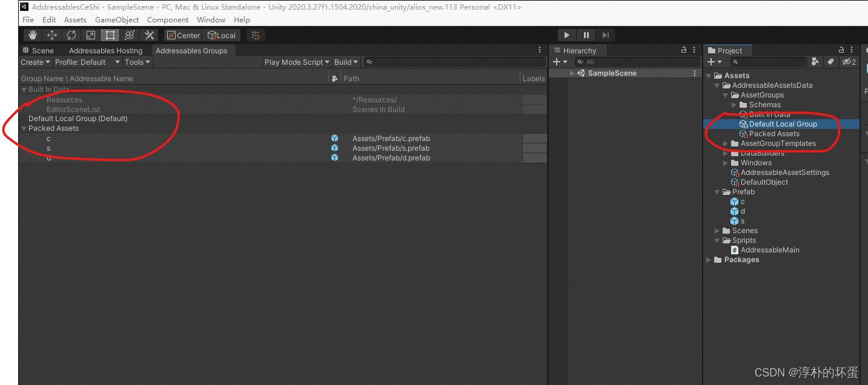Toggle grid snapping icon in toolbar
The width and height of the screenshot is (868, 385).
point(256,35)
